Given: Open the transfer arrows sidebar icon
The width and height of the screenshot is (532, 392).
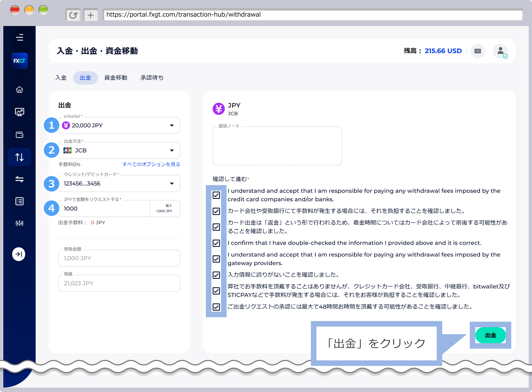Looking at the screenshot, I should [x=19, y=179].
